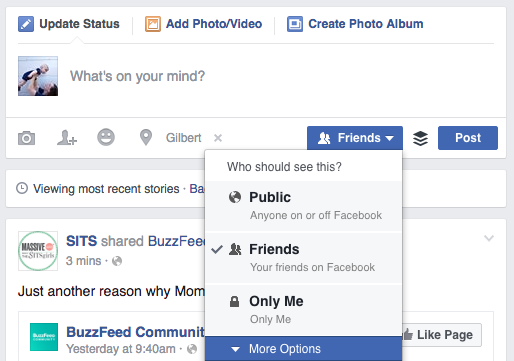Viewport: 514px width, 361px height.
Task: Click the Post button
Action: (468, 138)
